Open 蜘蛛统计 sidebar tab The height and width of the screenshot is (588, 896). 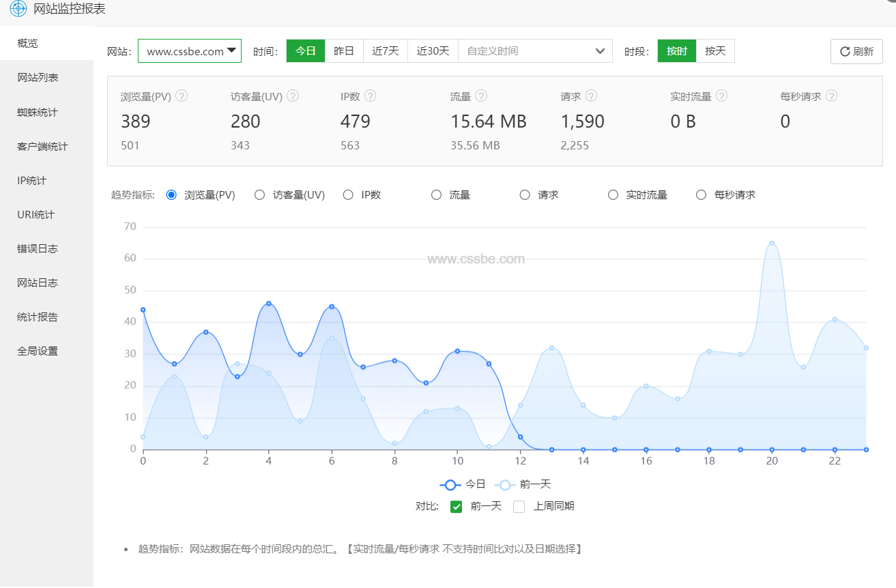tap(46, 112)
